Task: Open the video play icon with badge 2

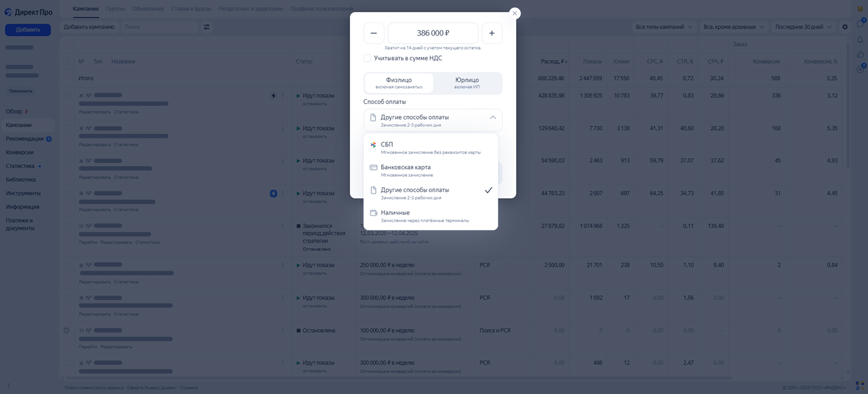Action: coord(860,69)
